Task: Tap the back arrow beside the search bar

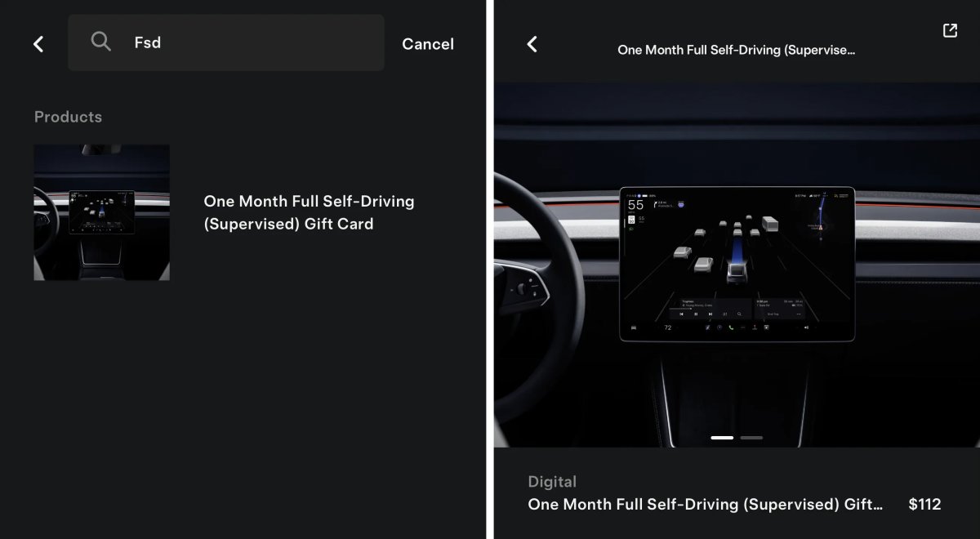Action: (x=38, y=44)
